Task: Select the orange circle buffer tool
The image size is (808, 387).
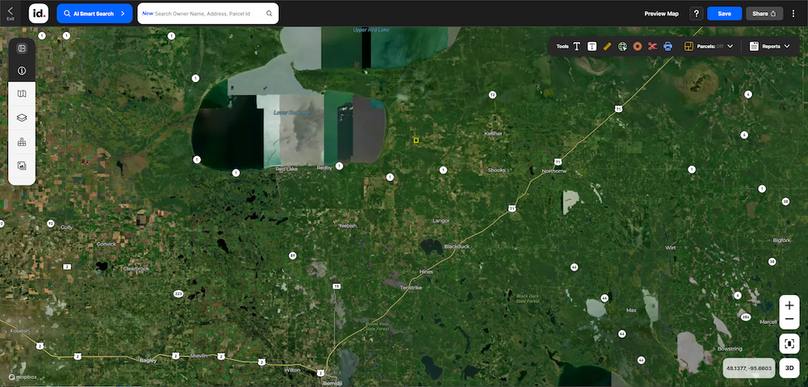Action: tap(637, 46)
